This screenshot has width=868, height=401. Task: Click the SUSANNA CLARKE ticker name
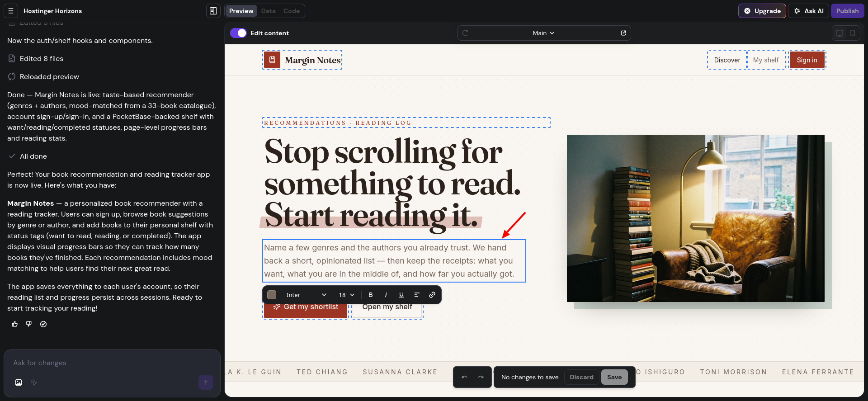(400, 372)
